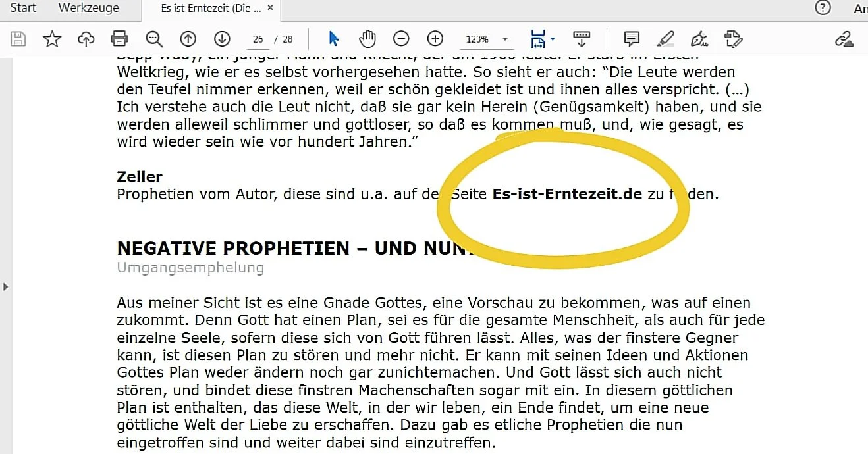Viewport: 868px width, 454px height.
Task: Click the Es-ist-Erntezeit.de website text
Action: [567, 195]
